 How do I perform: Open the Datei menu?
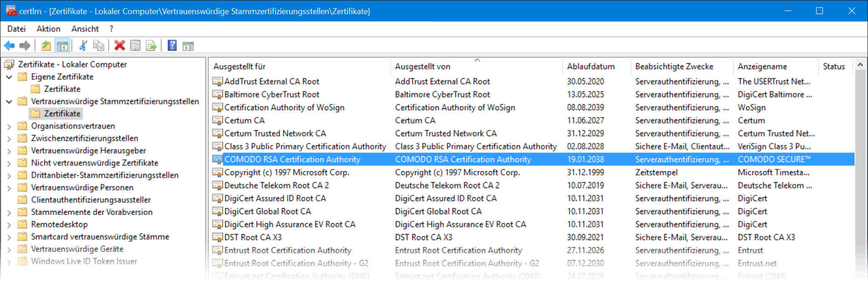point(16,29)
